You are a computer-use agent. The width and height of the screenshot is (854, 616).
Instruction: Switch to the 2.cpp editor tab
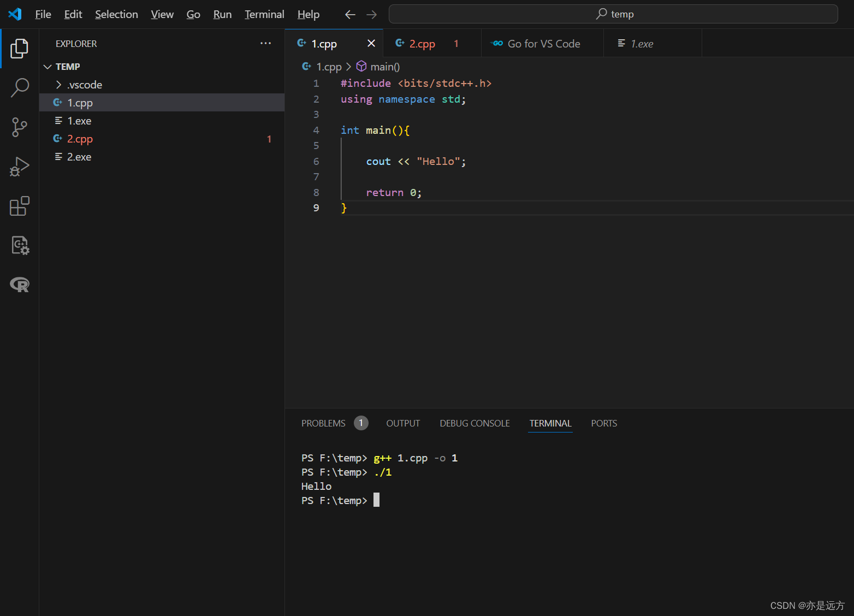tap(422, 43)
